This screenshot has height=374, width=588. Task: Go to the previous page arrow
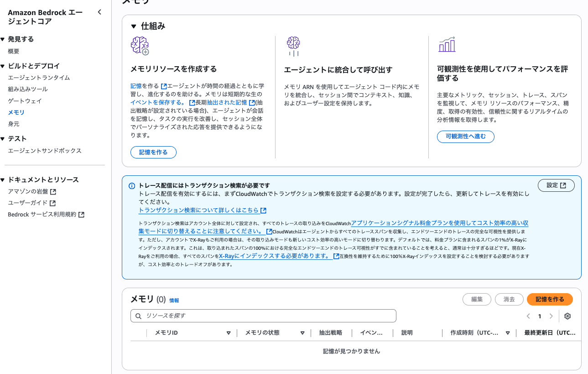coord(528,316)
